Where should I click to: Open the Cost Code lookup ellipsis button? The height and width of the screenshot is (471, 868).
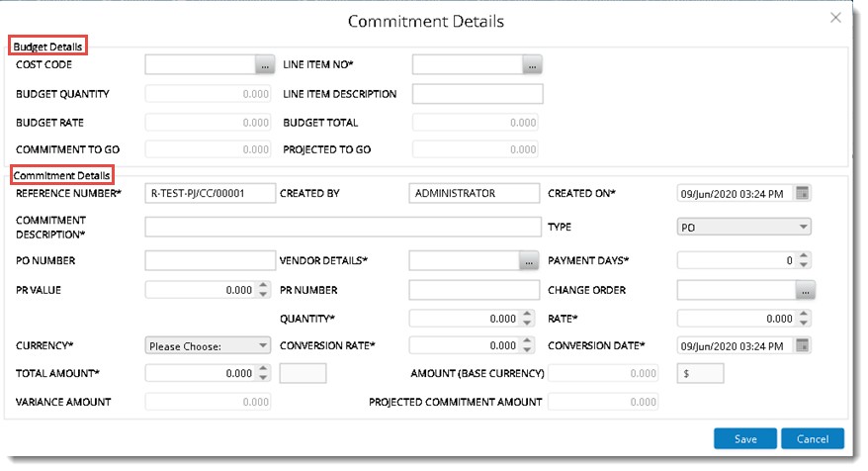point(265,65)
